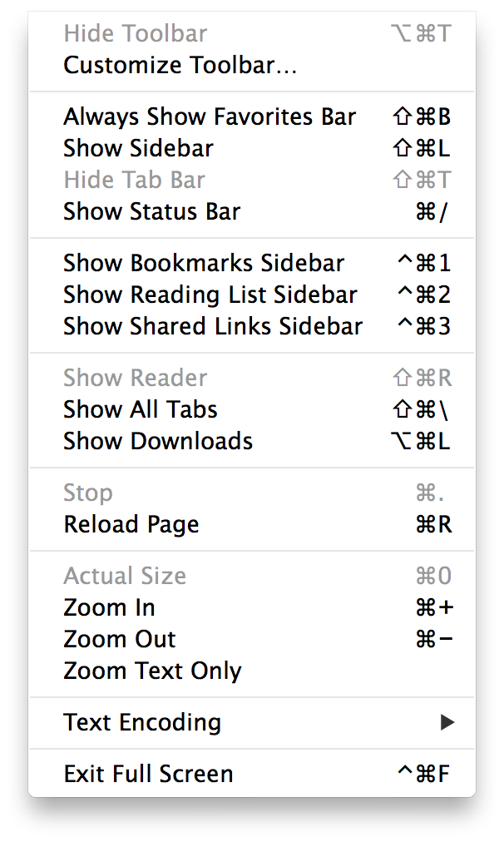Open Show Bookmarks Sidebar
Image resolution: width=504 pixels, height=842 pixels.
(204, 263)
